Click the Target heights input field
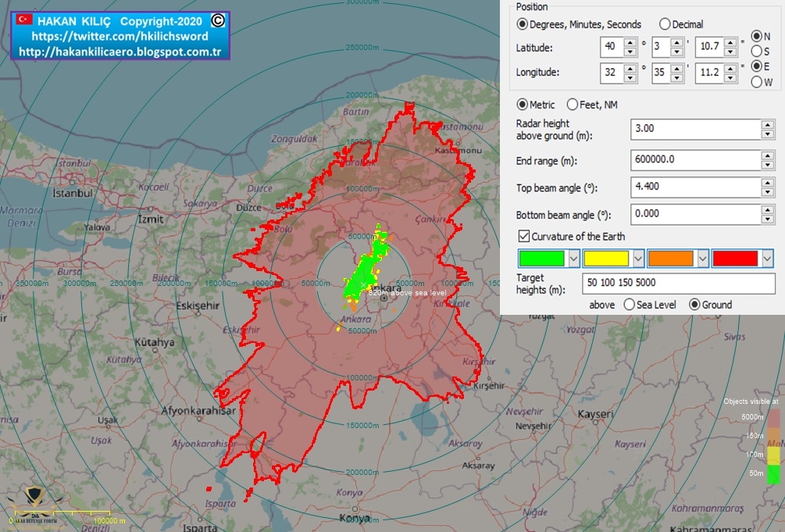The image size is (785, 532). (678, 283)
